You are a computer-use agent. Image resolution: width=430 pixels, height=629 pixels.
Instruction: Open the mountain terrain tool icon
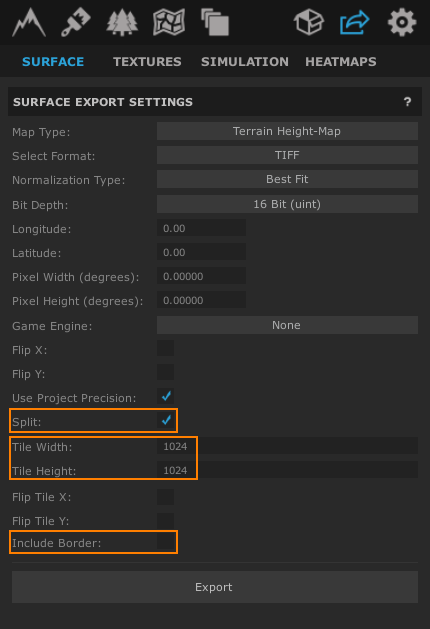pyautogui.click(x=29, y=23)
